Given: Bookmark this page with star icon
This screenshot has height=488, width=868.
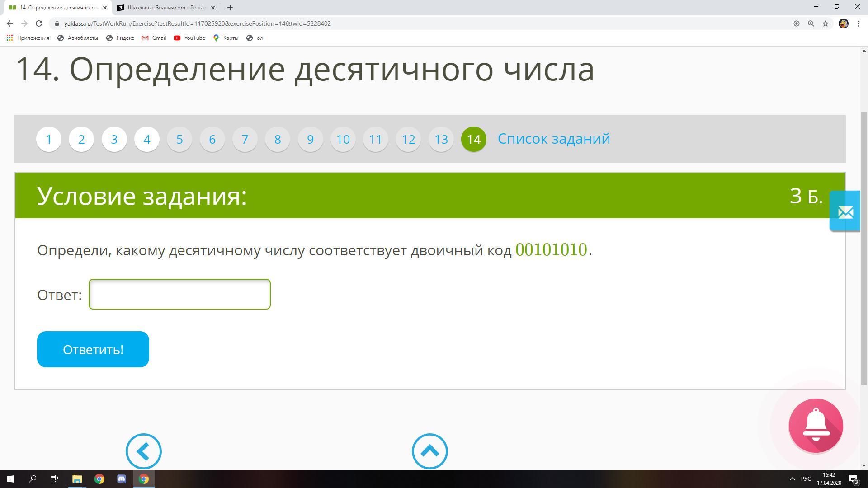Looking at the screenshot, I should point(826,23).
